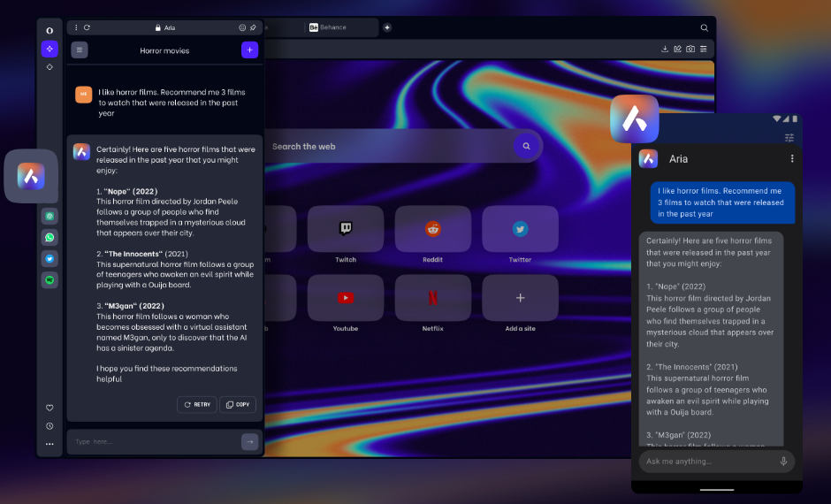This screenshot has height=504, width=831.
Task: Open the Reddit speed dial tile
Action: tap(433, 229)
